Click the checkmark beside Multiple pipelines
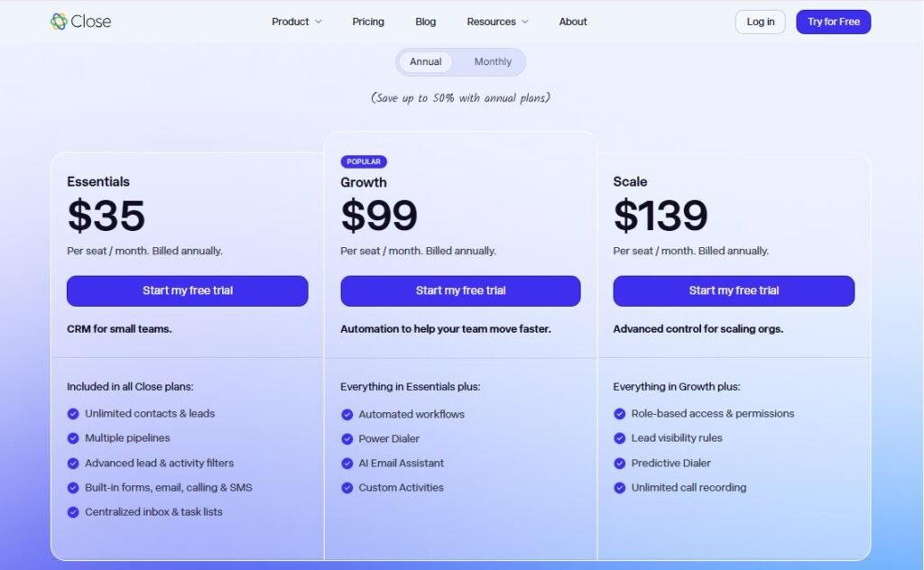 point(73,438)
